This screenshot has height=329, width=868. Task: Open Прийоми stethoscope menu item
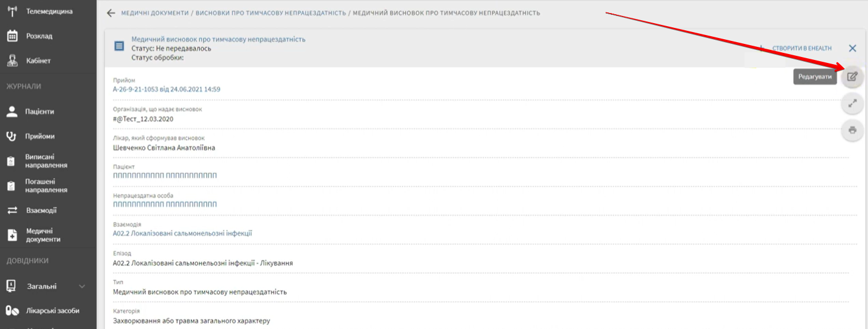click(39, 136)
